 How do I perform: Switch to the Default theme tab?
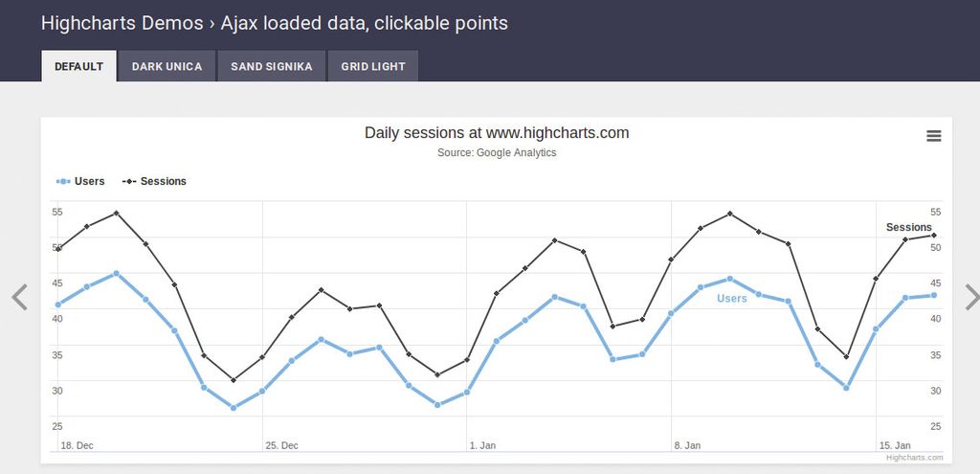point(78,66)
